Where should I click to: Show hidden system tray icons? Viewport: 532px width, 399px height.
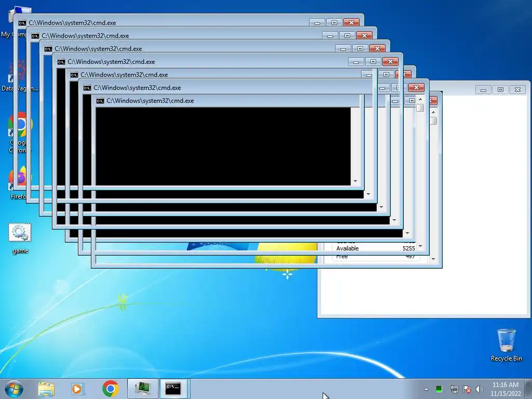click(426, 389)
